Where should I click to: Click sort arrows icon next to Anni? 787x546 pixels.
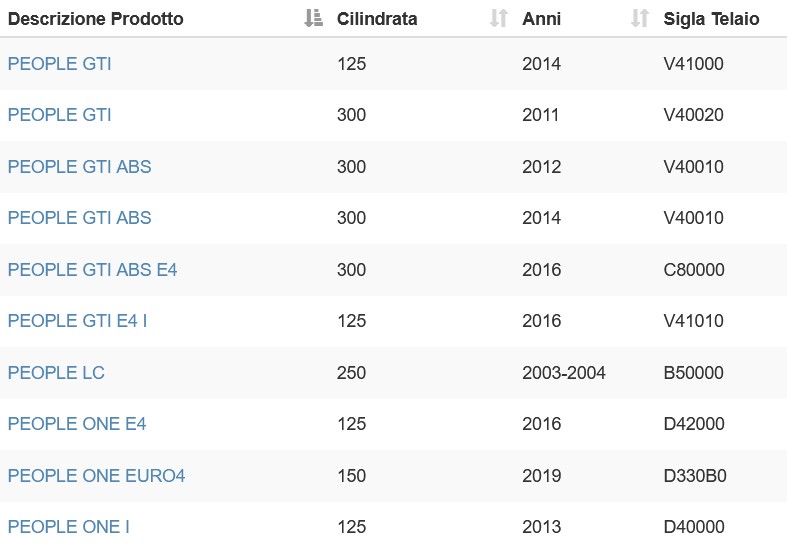pos(640,18)
